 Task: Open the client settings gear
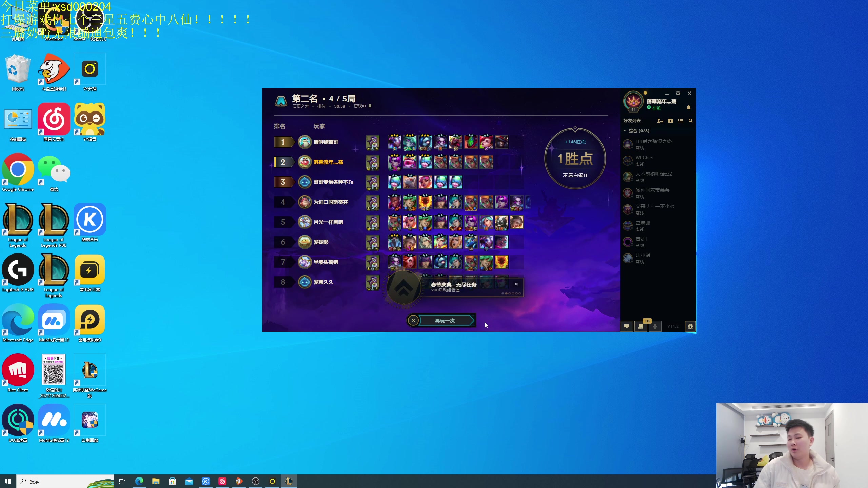(x=678, y=93)
